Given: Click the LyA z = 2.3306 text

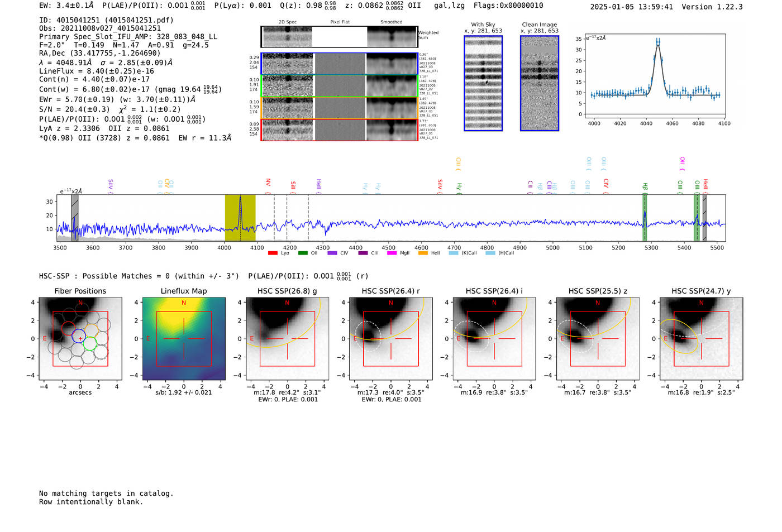Looking at the screenshot, I should 69,128.
